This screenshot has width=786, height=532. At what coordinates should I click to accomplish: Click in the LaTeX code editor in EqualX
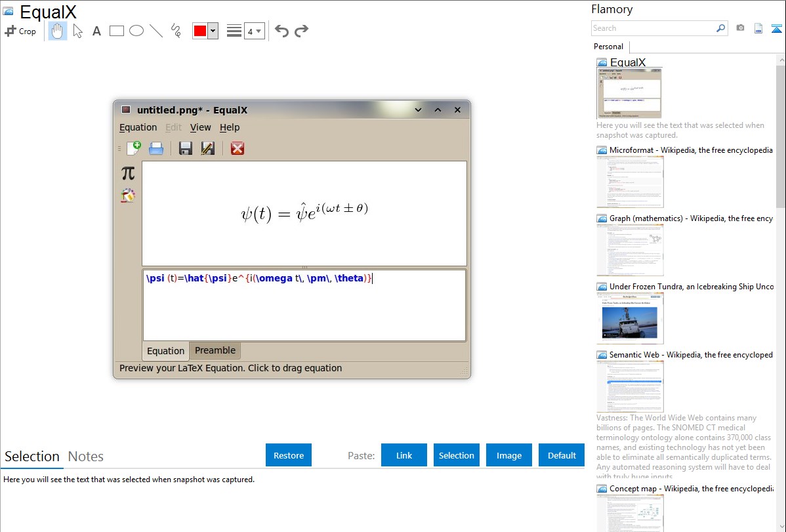coord(304,306)
